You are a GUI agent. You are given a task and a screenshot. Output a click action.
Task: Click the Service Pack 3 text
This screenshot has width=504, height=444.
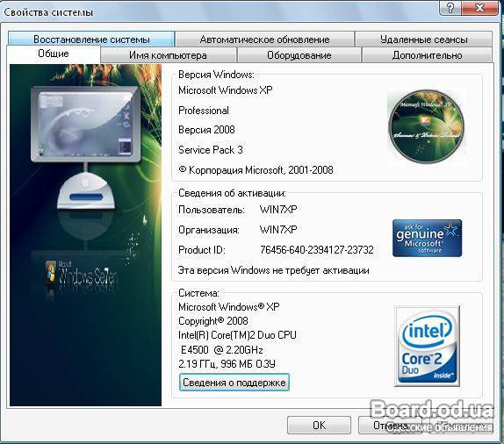pyautogui.click(x=211, y=150)
